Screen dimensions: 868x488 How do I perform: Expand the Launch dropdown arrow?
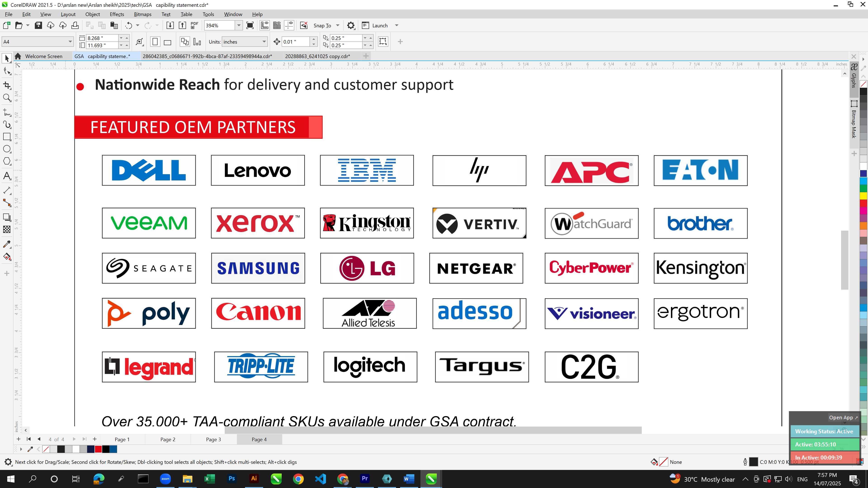pos(397,25)
